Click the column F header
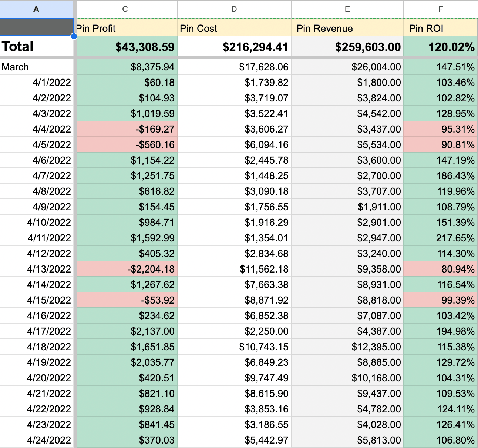 coord(440,9)
